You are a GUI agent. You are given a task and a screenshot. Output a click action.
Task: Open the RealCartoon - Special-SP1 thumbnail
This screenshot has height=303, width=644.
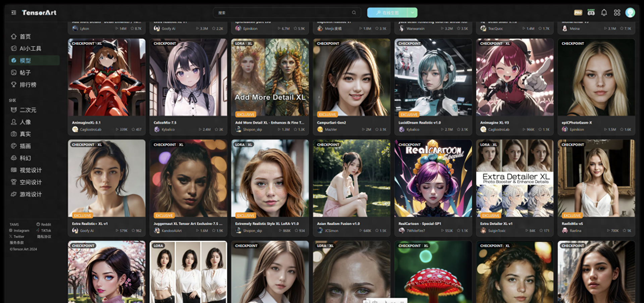[433, 178]
